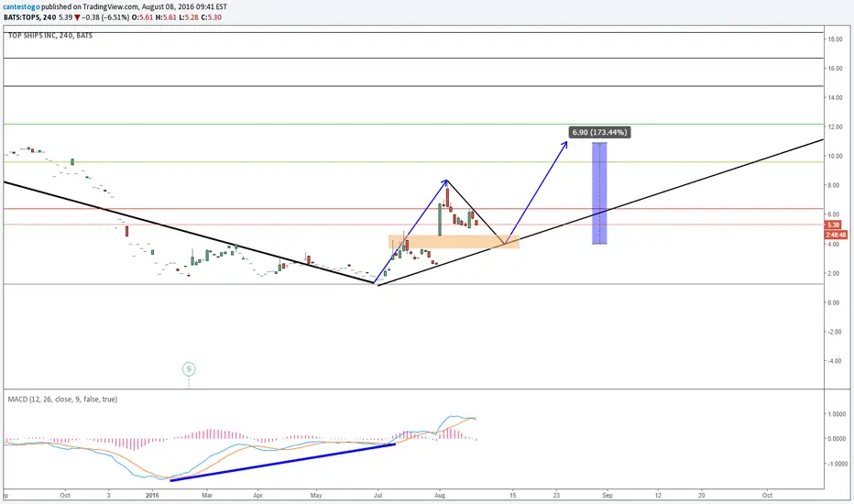Click the 8.00 price axis label

835,185
